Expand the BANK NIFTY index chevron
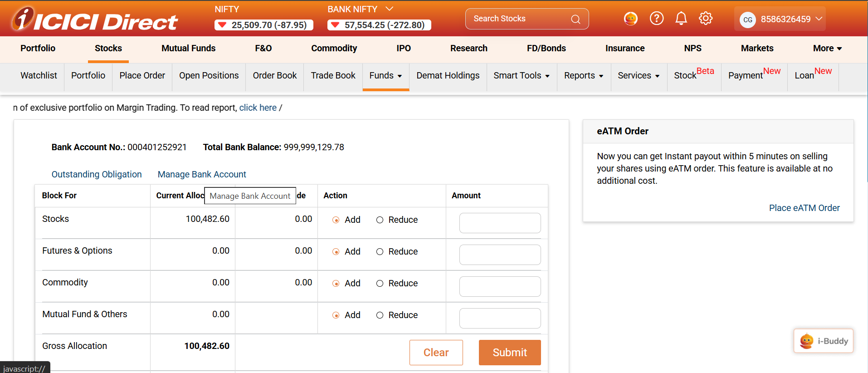Viewport: 868px width, 373px height. [x=389, y=9]
